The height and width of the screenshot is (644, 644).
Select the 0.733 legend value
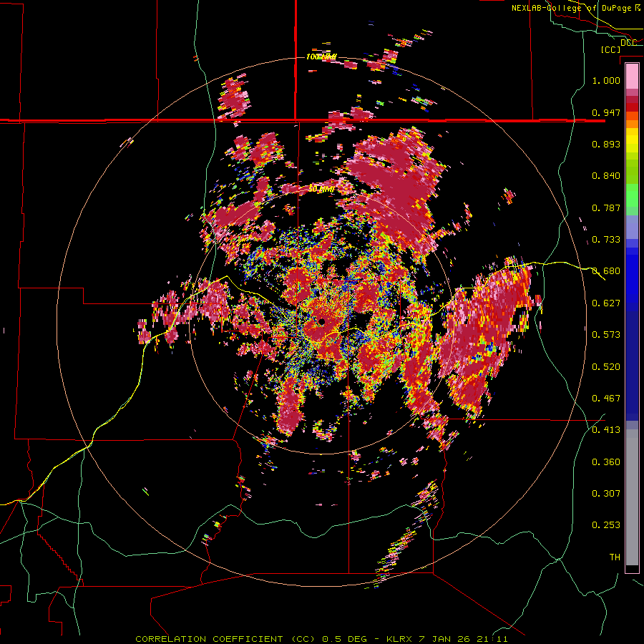[606, 240]
